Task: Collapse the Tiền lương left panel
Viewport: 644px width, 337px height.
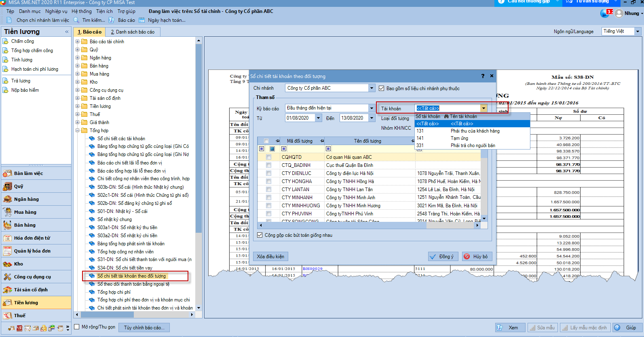Action: click(x=67, y=32)
